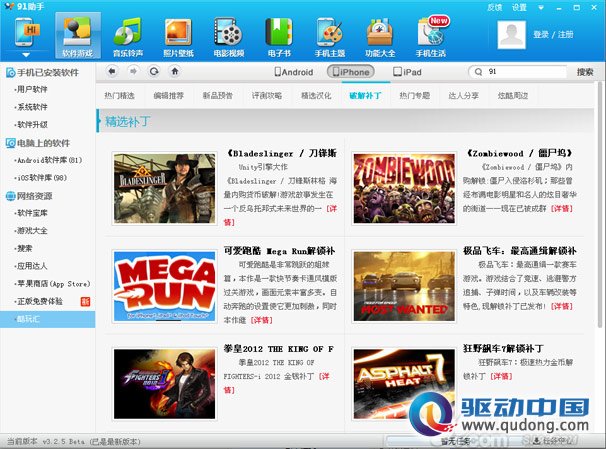Collapse 电脑上的软件 sidebar group
The height and width of the screenshot is (449, 606).
coord(38,143)
